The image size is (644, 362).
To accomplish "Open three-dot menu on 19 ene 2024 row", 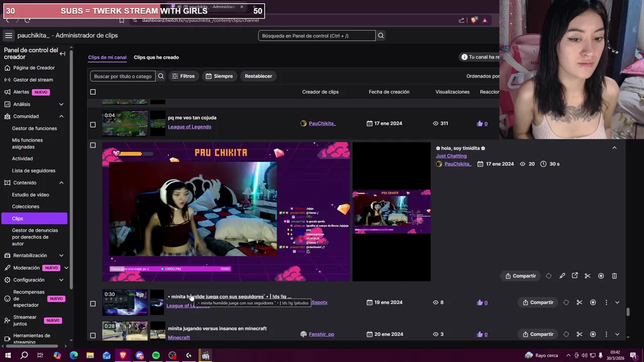I will pyautogui.click(x=606, y=303).
